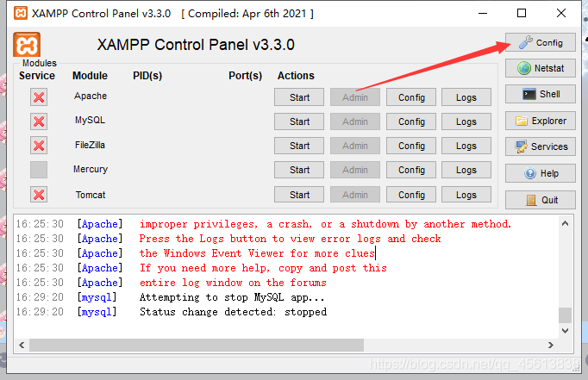
Task: Open Mercury Logs menu button
Action: tap(466, 170)
